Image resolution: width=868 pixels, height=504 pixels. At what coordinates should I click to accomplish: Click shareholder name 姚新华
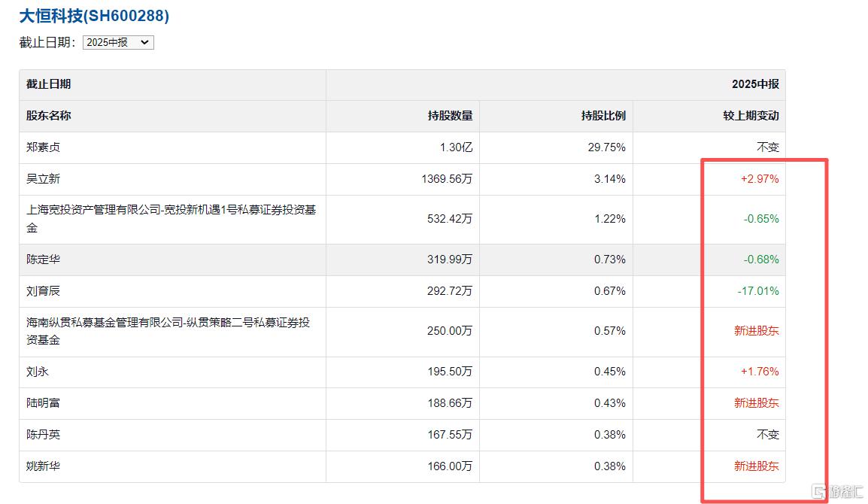pyautogui.click(x=43, y=466)
